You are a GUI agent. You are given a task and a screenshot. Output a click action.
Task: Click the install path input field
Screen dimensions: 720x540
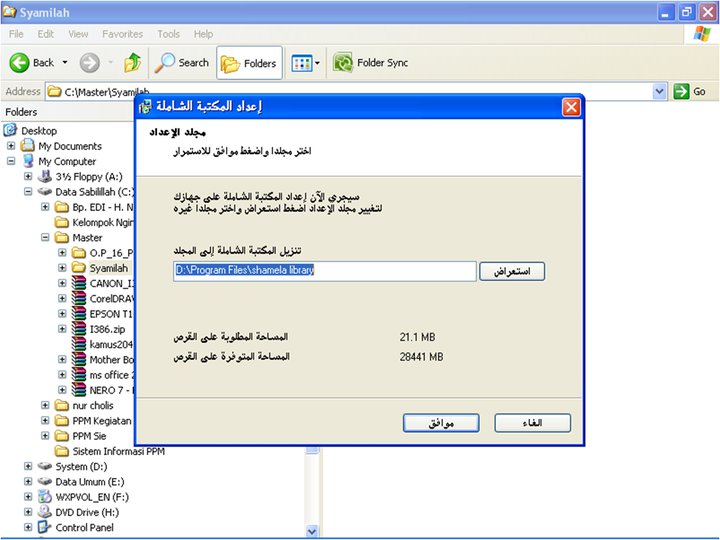(325, 271)
